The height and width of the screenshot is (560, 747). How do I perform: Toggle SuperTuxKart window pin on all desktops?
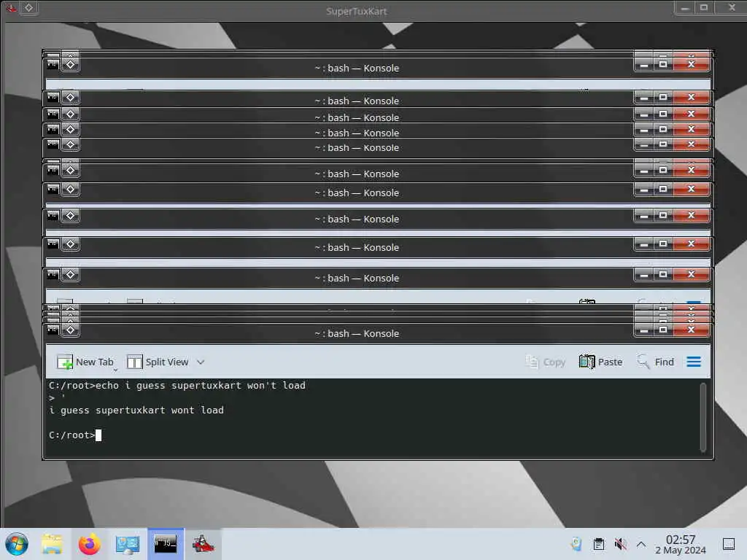click(x=28, y=7)
